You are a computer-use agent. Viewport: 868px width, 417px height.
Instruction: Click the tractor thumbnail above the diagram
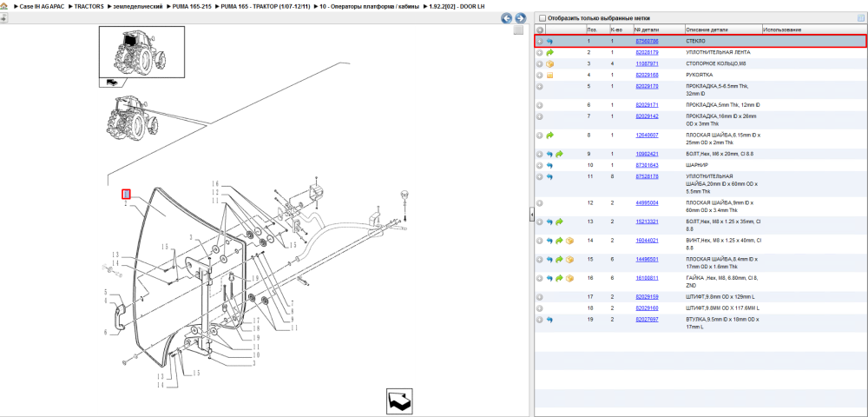point(141,51)
